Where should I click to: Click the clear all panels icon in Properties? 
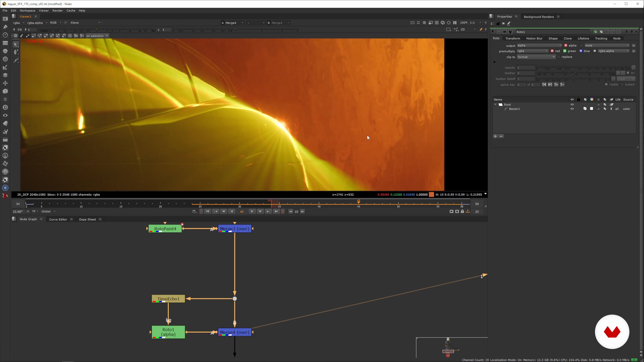click(503, 23)
